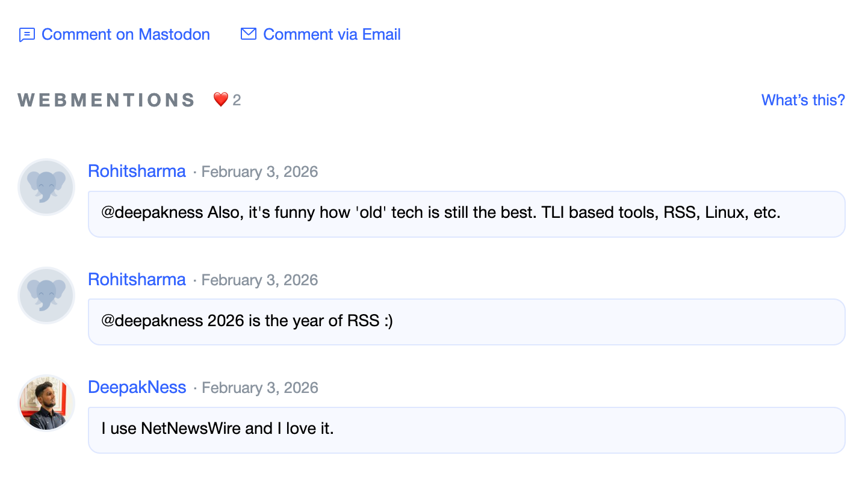Click the February 3, 2026 date on DeepakNess's comment
Screen dimensions: 868x479
[x=259, y=388]
